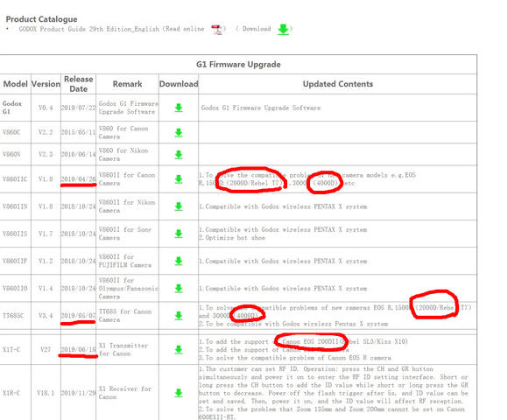
Task: Select version V18.1 cell
Action: point(46,393)
